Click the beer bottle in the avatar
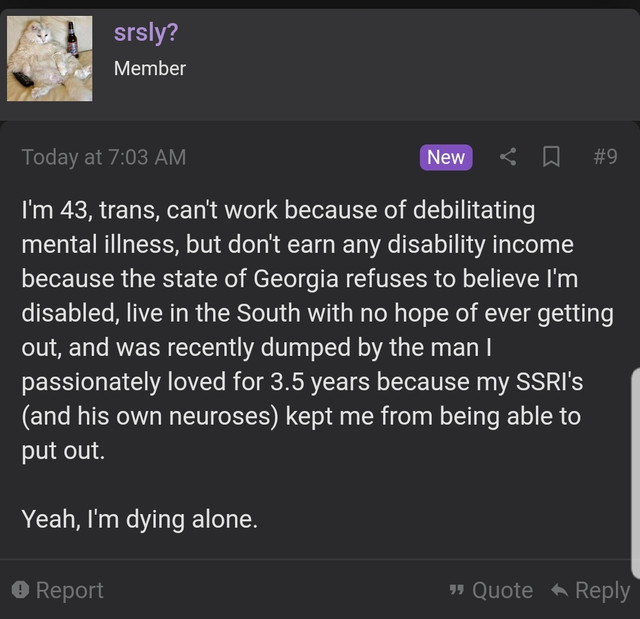This screenshot has height=619, width=640. pyautogui.click(x=72, y=40)
